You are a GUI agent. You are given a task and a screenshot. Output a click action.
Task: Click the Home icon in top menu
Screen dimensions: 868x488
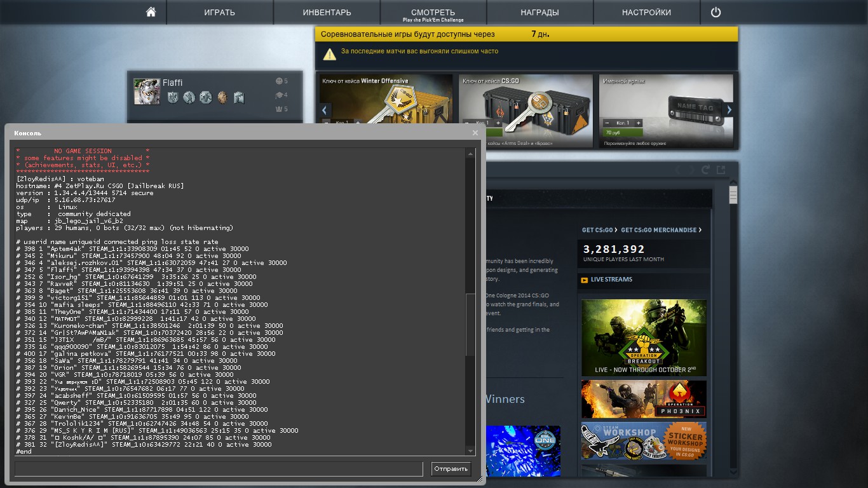pyautogui.click(x=151, y=12)
